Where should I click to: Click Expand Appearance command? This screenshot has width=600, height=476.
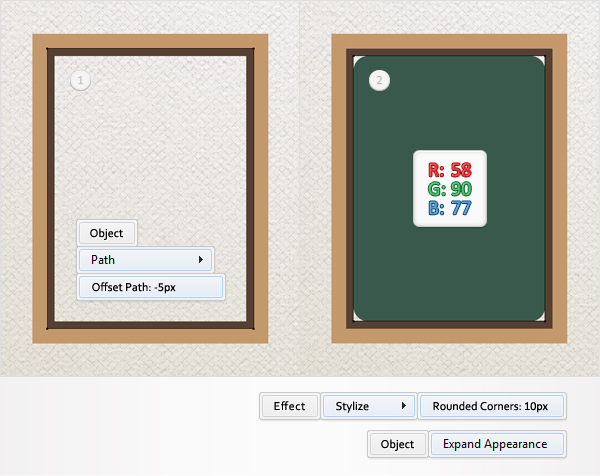(x=497, y=444)
